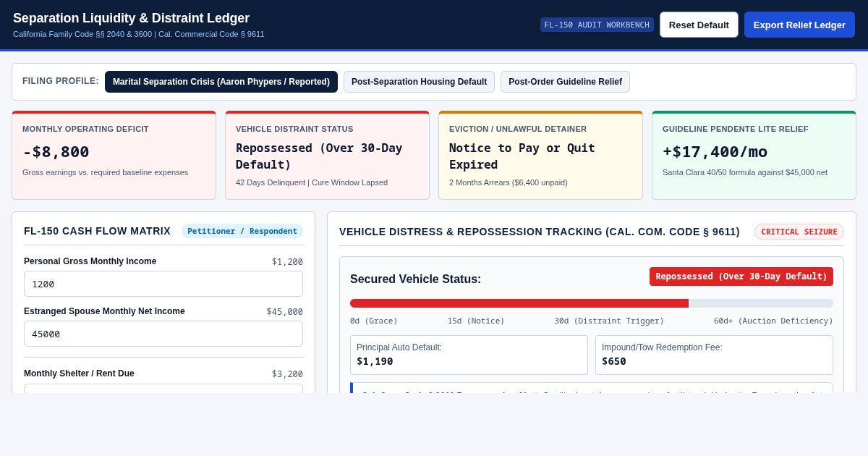Click the $45,000 spouse income readout
The image size is (868, 456).
point(284,312)
